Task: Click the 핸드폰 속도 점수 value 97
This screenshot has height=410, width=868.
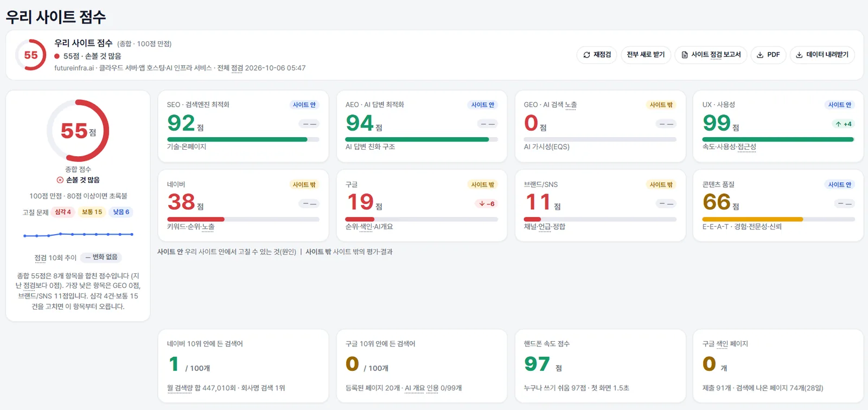Action: (537, 364)
